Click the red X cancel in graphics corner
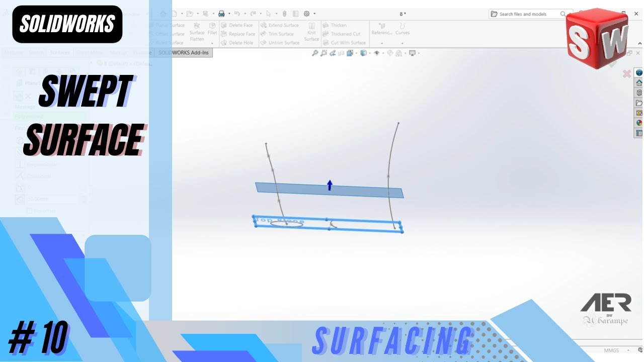The image size is (644, 362). (626, 74)
